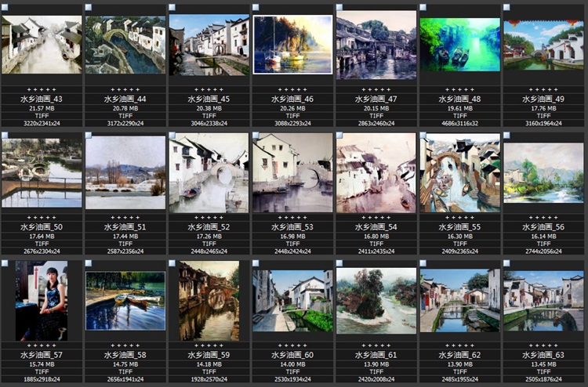Tick the checkbox for 水乡油画_60
The height and width of the screenshot is (387, 588).
click(256, 263)
